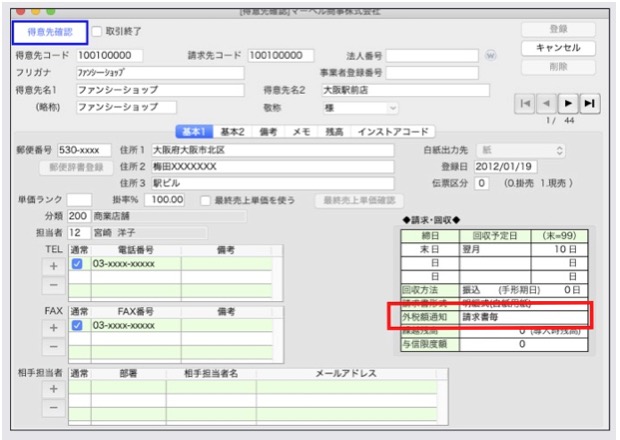Enable 最終売上単価を使う checkbox
The width and height of the screenshot is (620, 440).
point(205,200)
